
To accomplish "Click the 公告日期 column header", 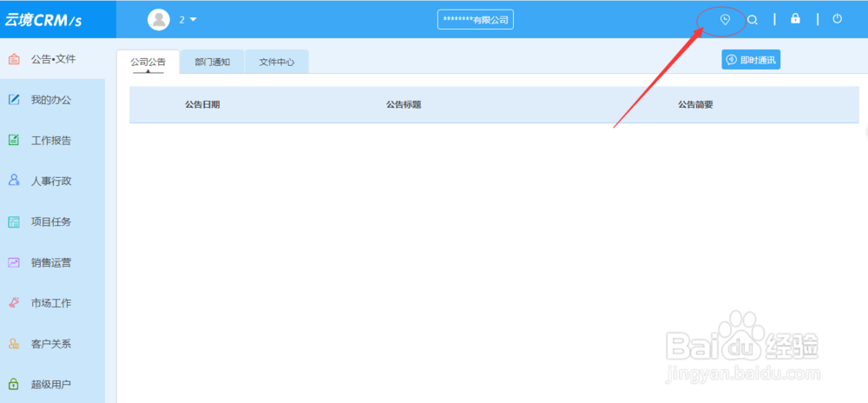I will [x=202, y=104].
